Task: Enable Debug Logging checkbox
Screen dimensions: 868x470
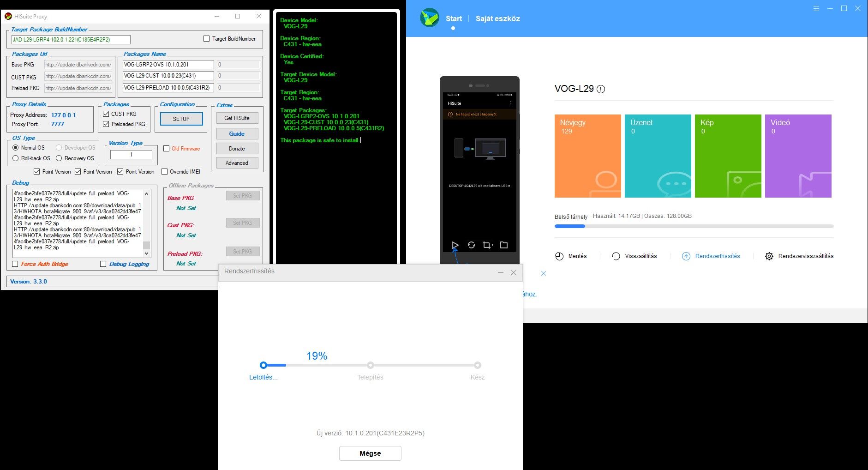Action: click(x=103, y=264)
